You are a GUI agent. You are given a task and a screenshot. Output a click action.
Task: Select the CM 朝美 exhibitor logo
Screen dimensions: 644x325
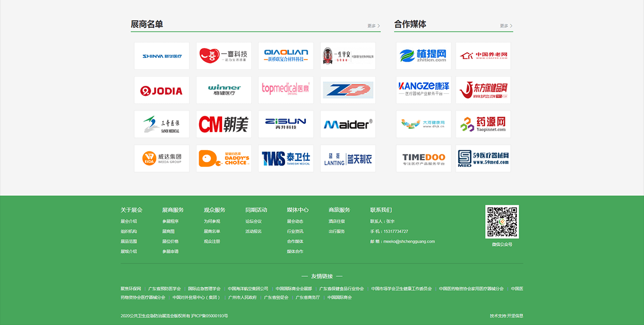click(224, 124)
